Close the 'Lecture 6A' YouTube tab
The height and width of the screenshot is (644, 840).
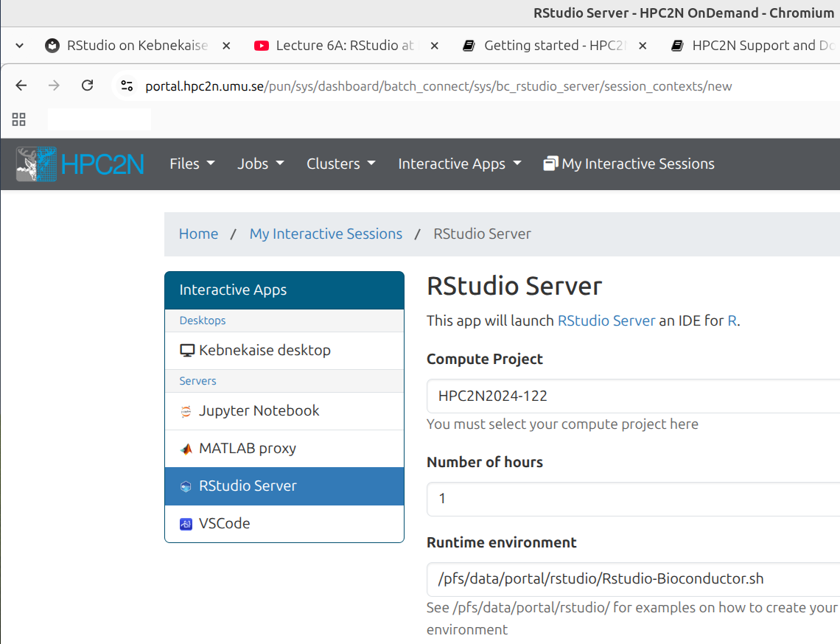coord(435,46)
